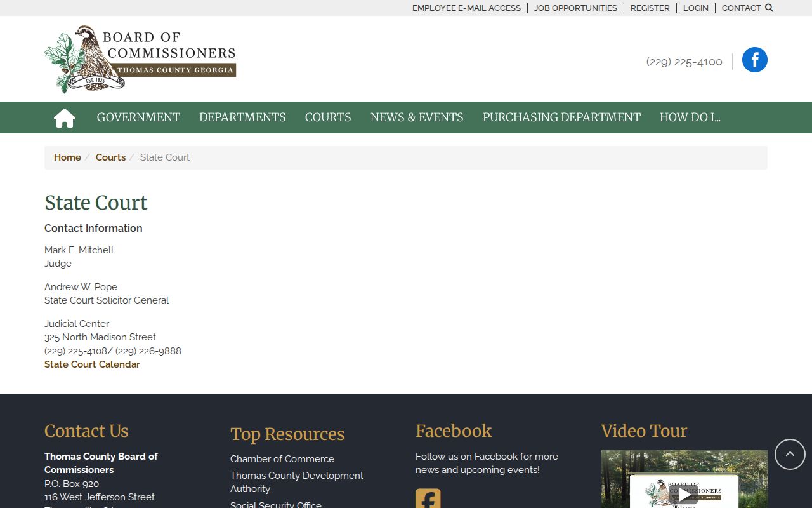Screen dimensions: 812x508
Task: Open the Departments menu
Action: pos(242,117)
